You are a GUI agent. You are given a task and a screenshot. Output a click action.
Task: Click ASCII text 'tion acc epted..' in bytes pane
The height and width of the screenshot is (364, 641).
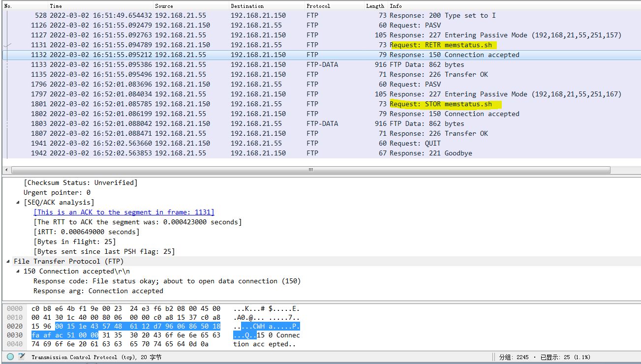click(265, 344)
